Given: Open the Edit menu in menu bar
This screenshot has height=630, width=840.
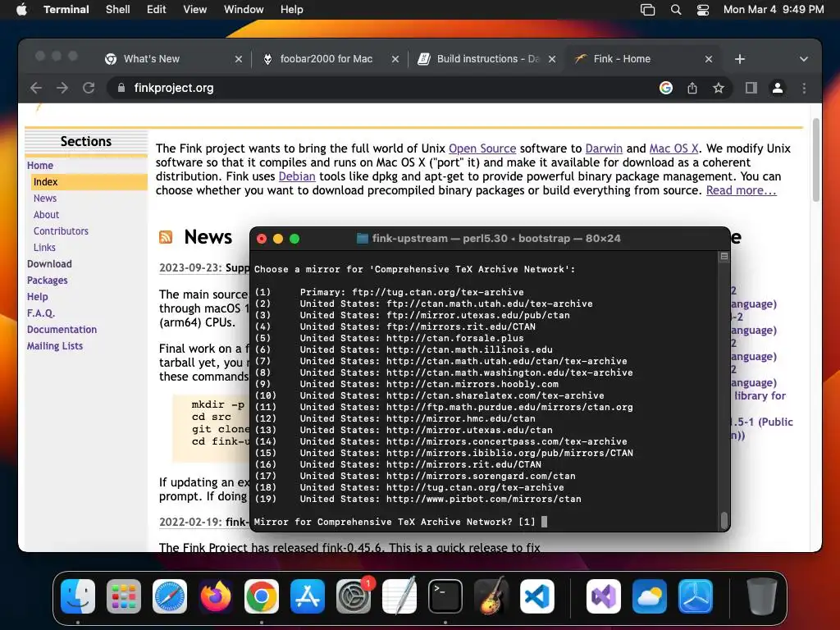Looking at the screenshot, I should tap(157, 10).
